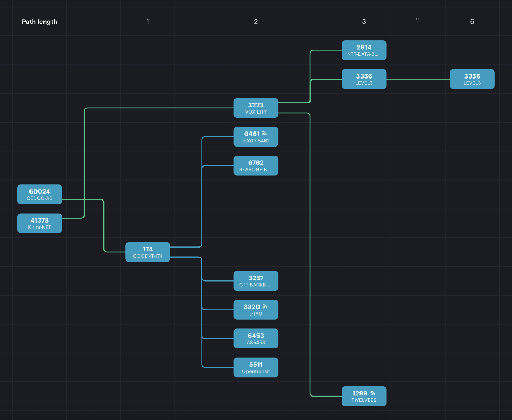Open the 6762 SEABONE node

pyautogui.click(x=256, y=166)
